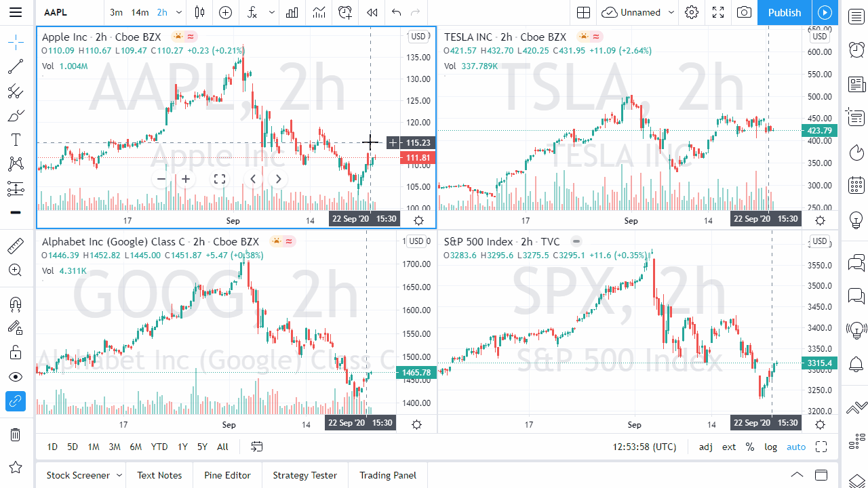Open USD currency selector on S&P chart

[x=820, y=241]
